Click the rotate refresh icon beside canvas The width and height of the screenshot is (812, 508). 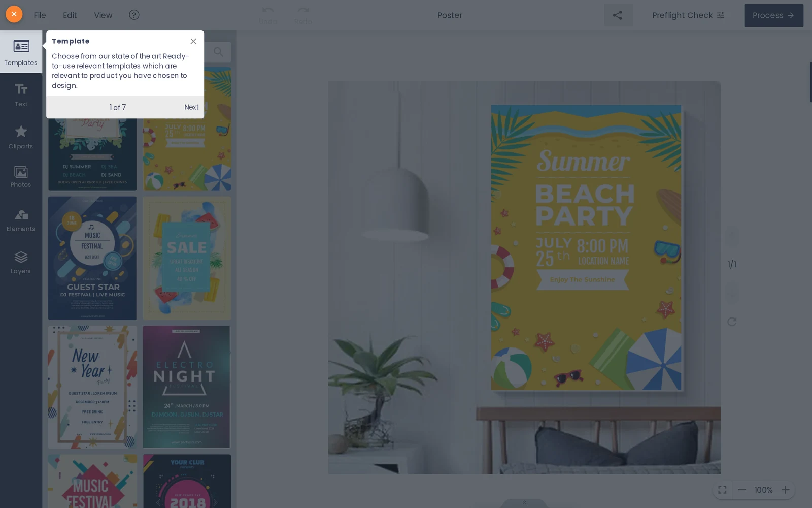732,322
